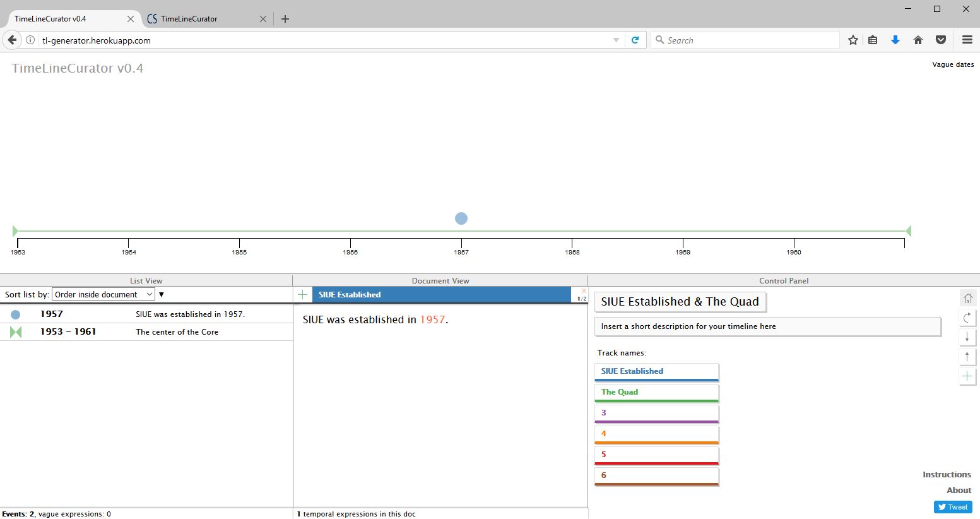
Task: Click the circular redo arrow icon
Action: coord(967,318)
